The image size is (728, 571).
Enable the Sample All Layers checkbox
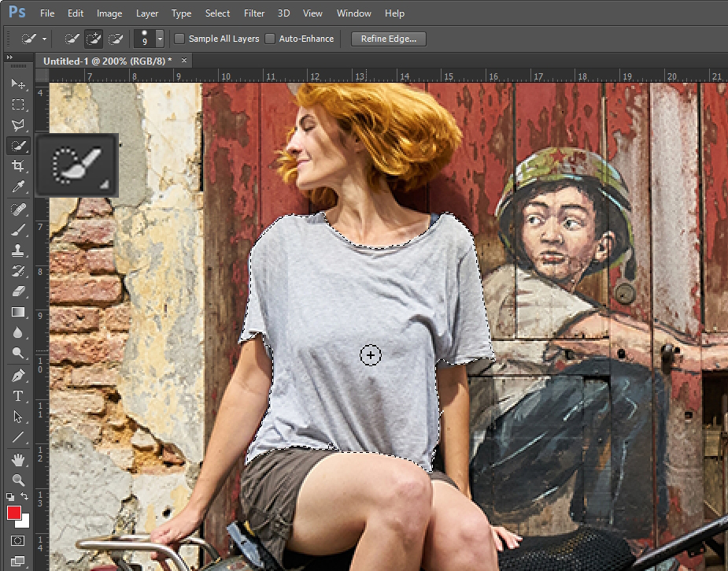[x=179, y=39]
